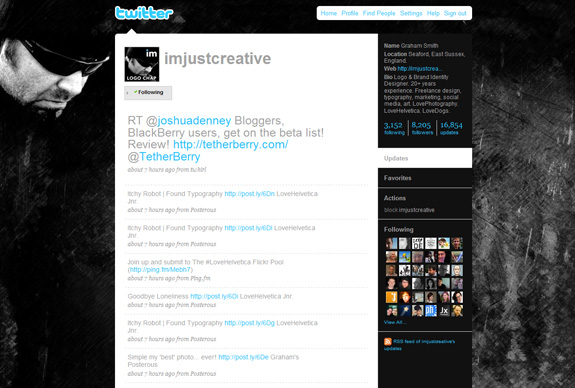This screenshot has width=575, height=388.
Task: Open the orange J avatar in Following
Action: pyautogui.click(x=391, y=297)
